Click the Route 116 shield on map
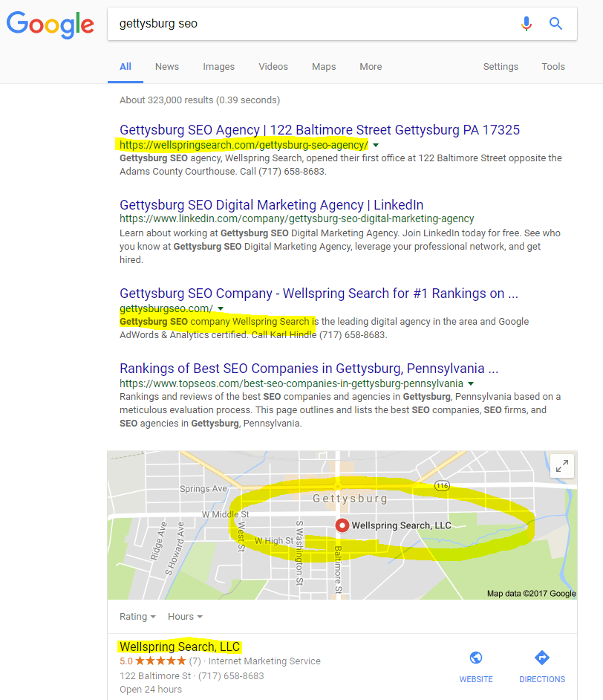 coord(442,486)
